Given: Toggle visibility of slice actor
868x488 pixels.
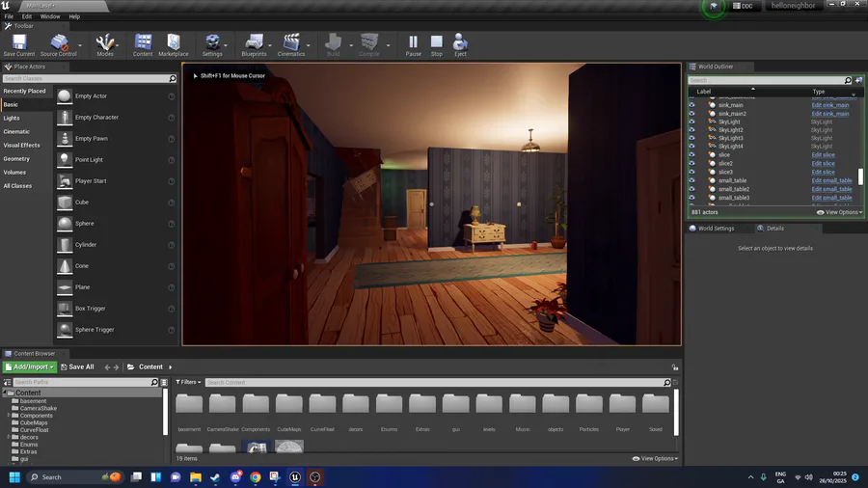Looking at the screenshot, I should pyautogui.click(x=692, y=155).
